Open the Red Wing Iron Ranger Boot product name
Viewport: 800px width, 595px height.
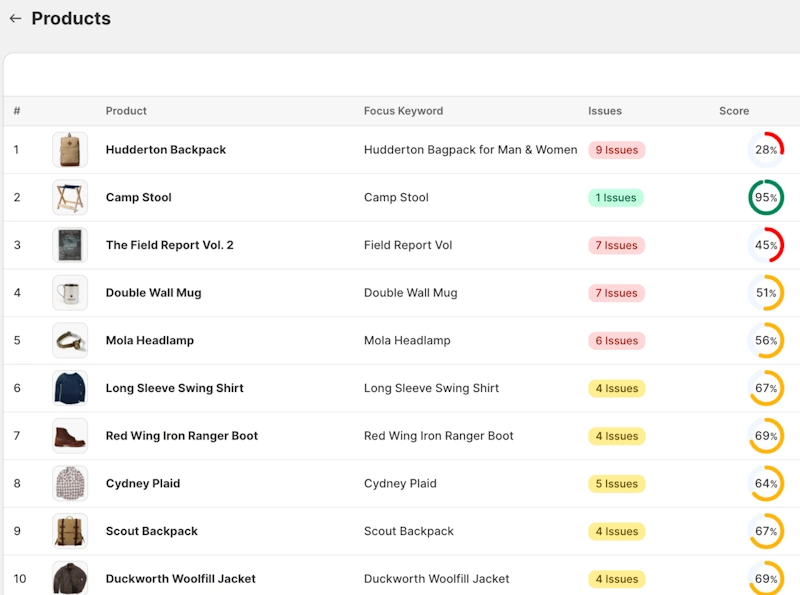182,436
